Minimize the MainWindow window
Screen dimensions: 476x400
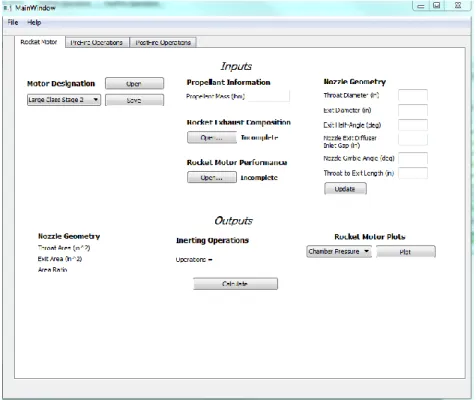(421, 6)
